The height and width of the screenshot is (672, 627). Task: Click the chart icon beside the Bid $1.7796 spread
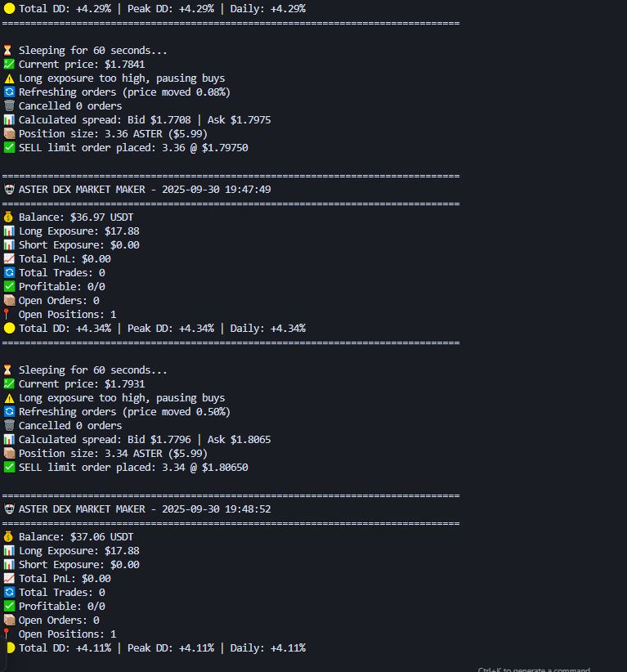click(x=9, y=440)
